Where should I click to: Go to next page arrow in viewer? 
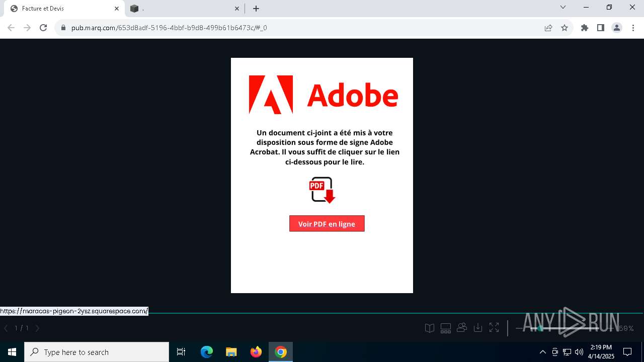pyautogui.click(x=37, y=328)
